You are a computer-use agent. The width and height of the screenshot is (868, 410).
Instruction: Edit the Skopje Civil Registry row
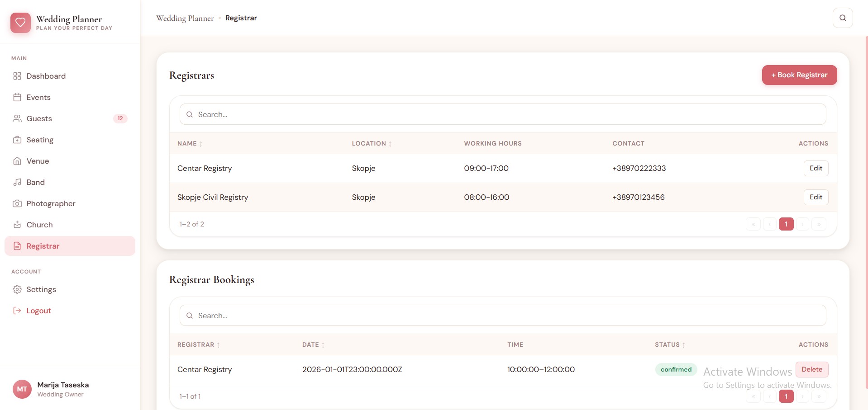click(x=816, y=197)
